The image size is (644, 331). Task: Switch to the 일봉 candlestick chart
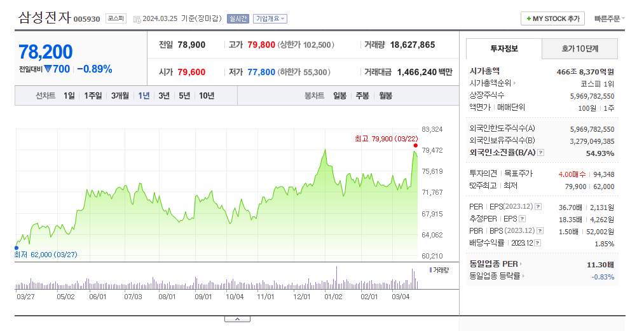339,96
